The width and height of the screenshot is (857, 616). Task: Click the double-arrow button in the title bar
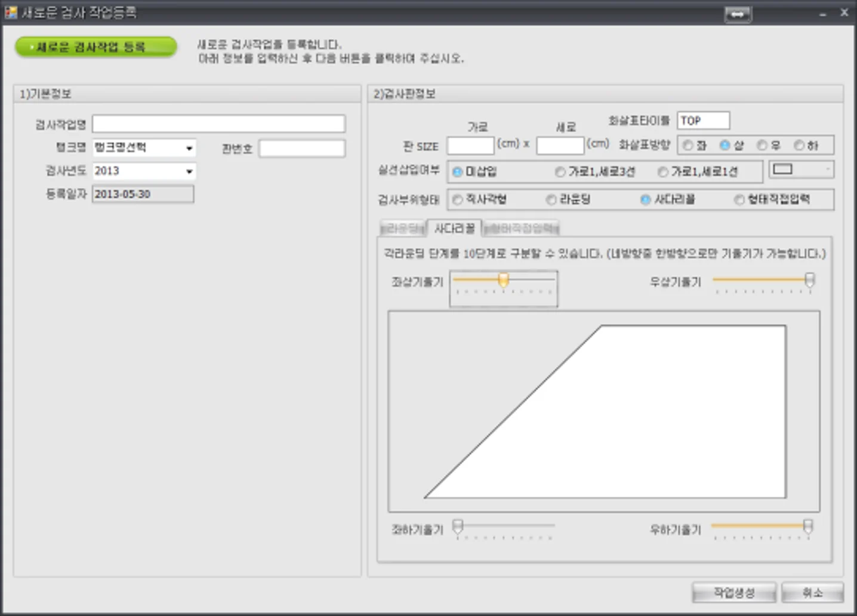click(738, 14)
